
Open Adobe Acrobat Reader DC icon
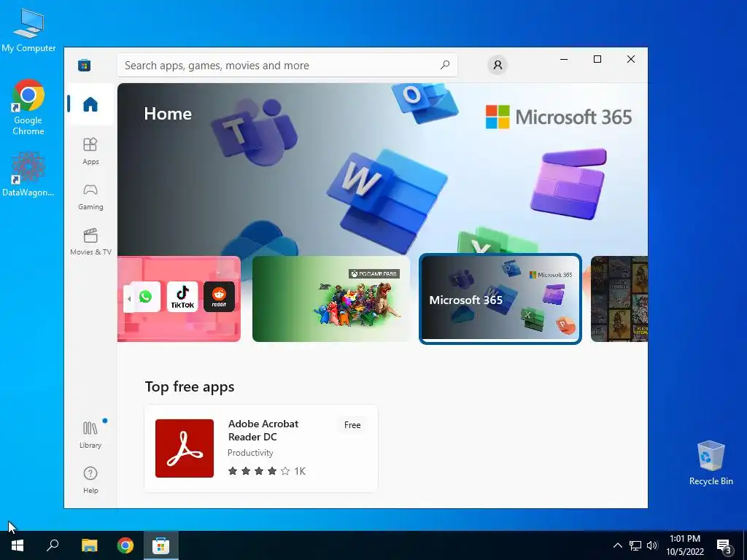point(185,448)
